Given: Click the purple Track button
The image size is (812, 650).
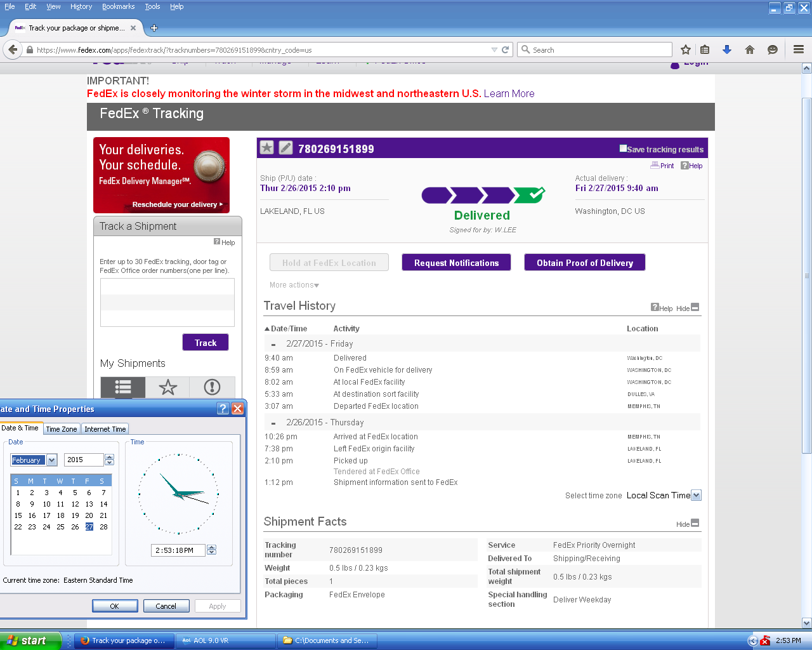Looking at the screenshot, I should [x=206, y=343].
